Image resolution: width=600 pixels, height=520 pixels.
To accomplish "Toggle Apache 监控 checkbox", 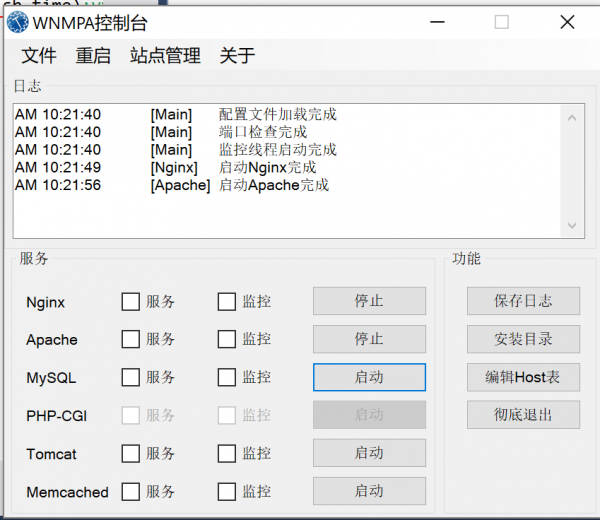I will pos(227,339).
